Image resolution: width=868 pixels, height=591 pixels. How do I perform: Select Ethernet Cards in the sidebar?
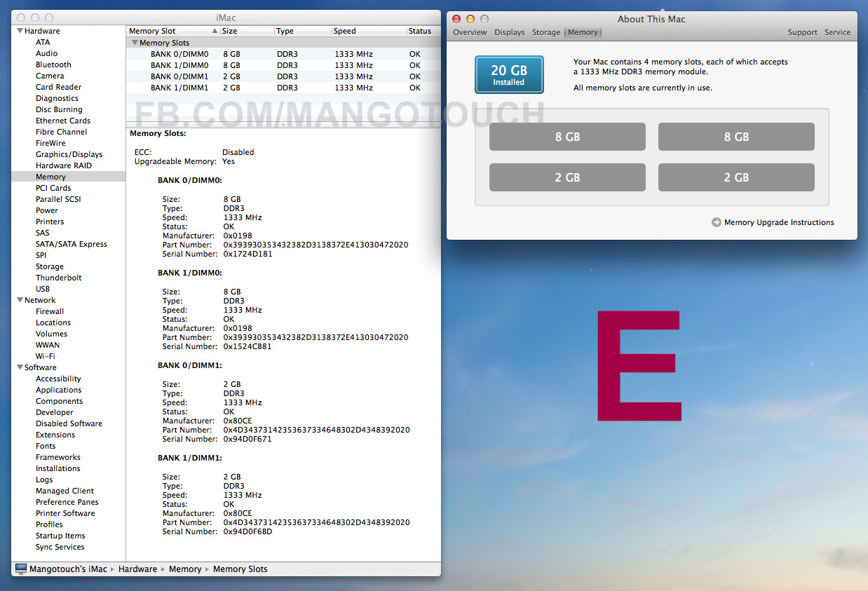[63, 121]
